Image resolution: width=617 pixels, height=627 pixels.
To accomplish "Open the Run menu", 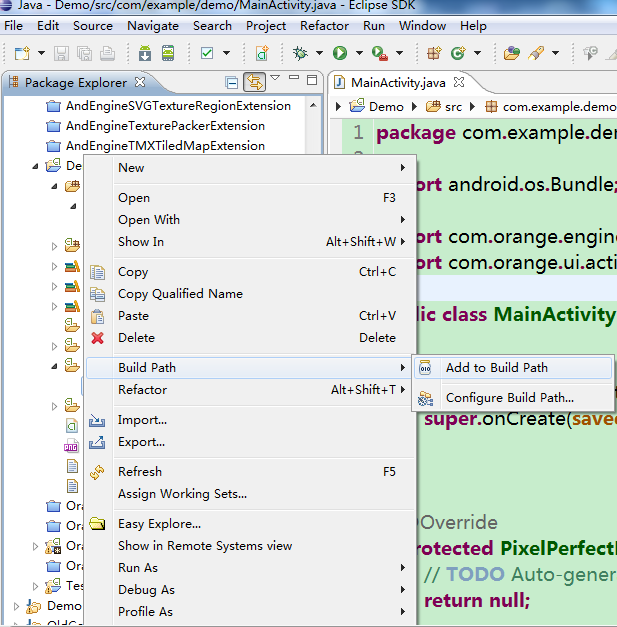I will coord(374,26).
